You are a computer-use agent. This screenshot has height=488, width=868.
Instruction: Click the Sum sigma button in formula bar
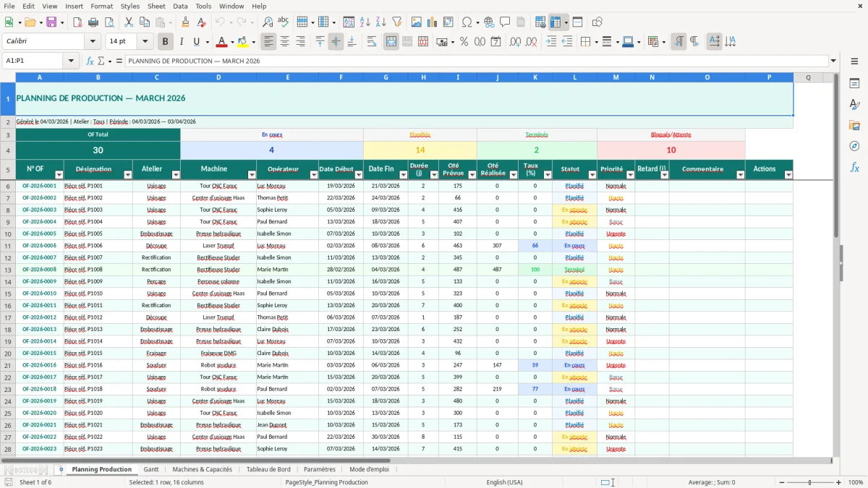[101, 61]
